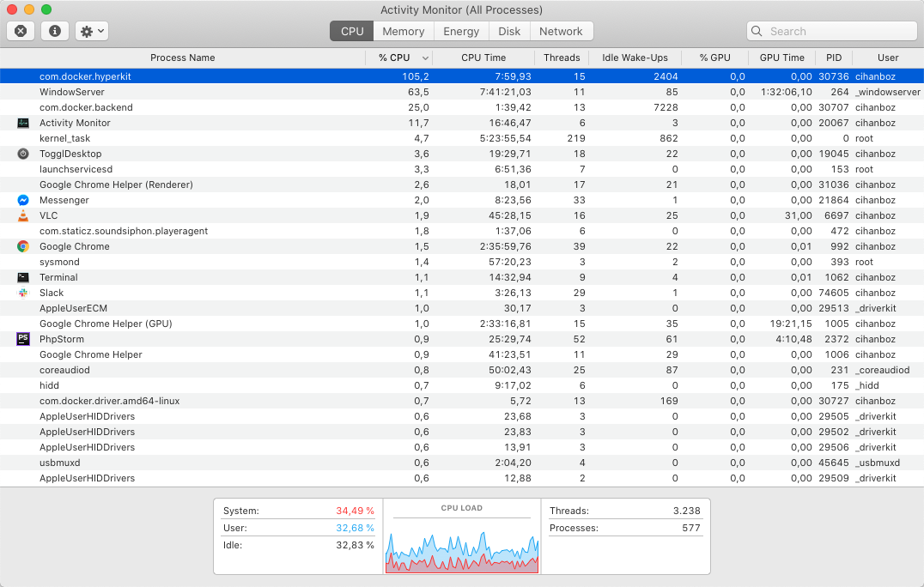Select the WindowServer process
924x587 pixels.
[x=462, y=92]
